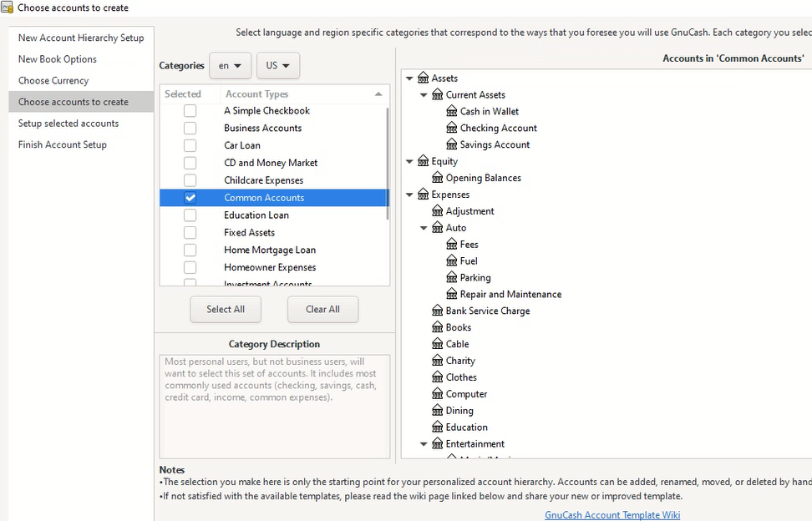Viewport: 812px width, 521px height.
Task: Check the Car Loan category checkbox
Action: click(x=190, y=145)
